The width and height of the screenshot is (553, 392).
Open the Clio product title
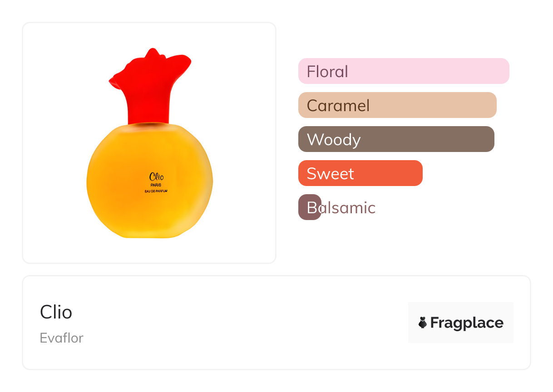tap(56, 312)
